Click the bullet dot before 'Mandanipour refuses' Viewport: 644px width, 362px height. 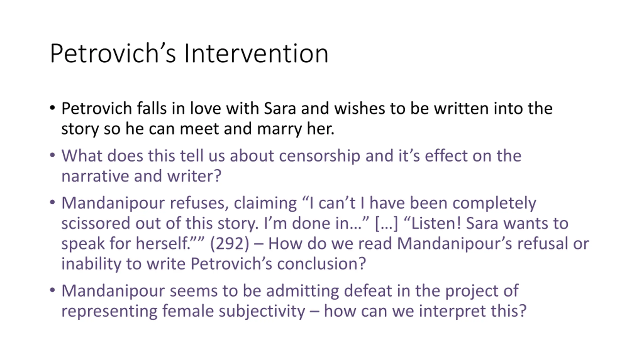click(x=52, y=202)
